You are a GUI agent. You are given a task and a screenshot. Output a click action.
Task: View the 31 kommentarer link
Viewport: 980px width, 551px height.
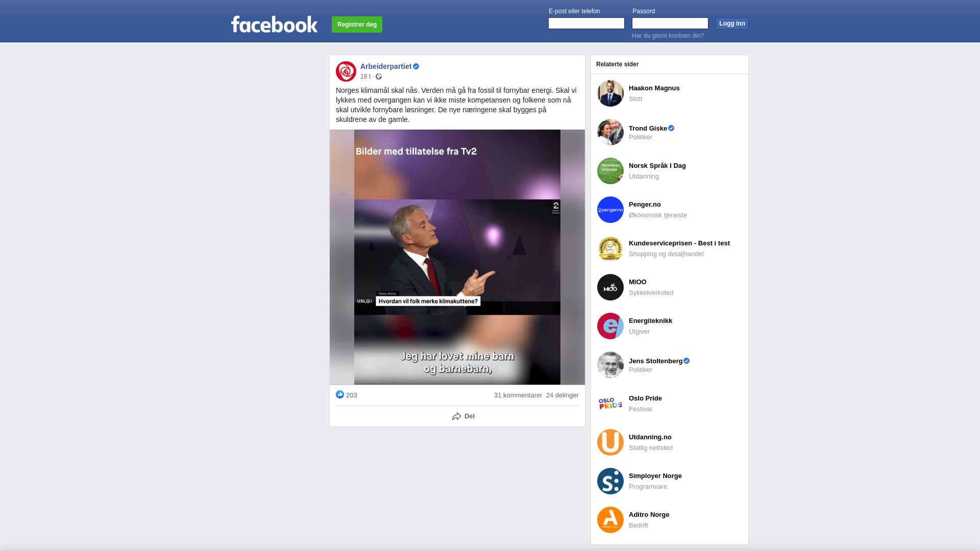[x=518, y=395]
